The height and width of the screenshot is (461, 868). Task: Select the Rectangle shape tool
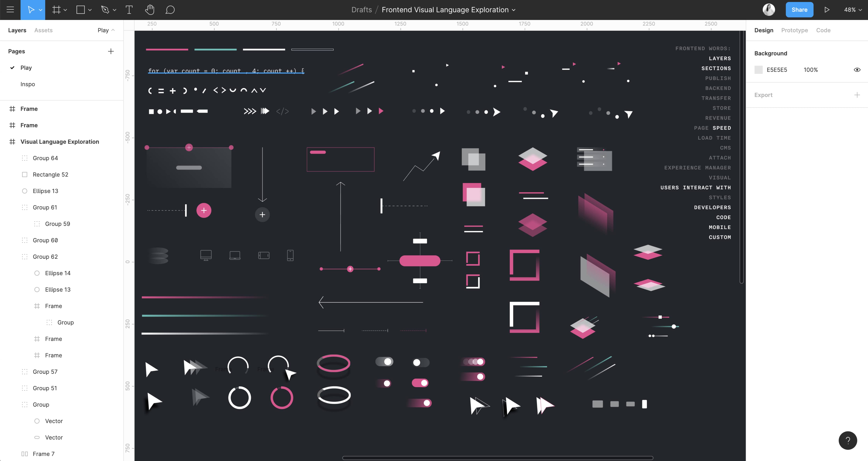(80, 9)
